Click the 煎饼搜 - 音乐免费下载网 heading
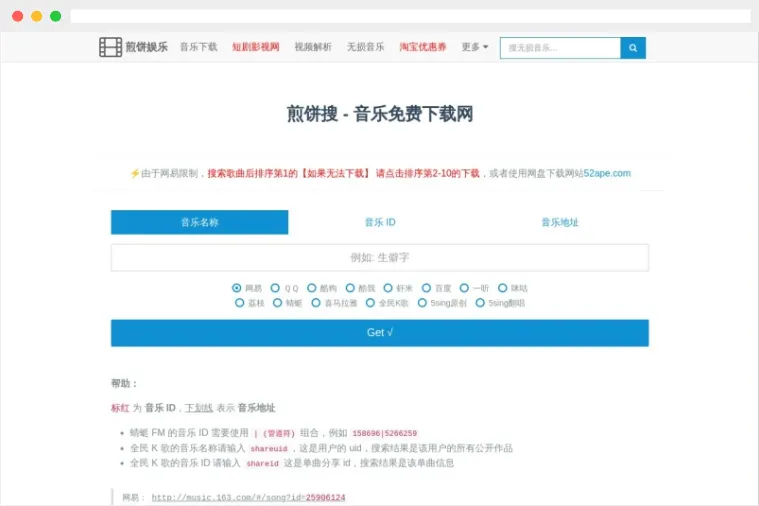Image resolution: width=759 pixels, height=506 pixels. click(380, 114)
